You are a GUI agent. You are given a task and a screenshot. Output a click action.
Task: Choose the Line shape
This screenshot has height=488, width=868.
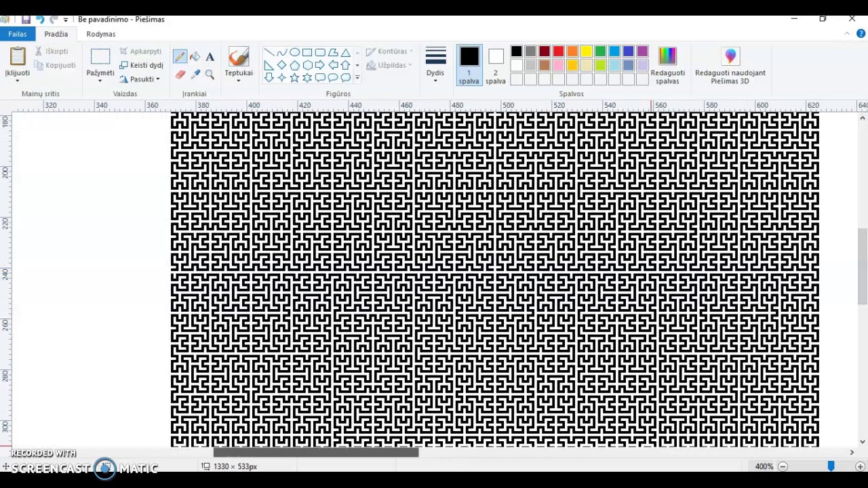269,52
